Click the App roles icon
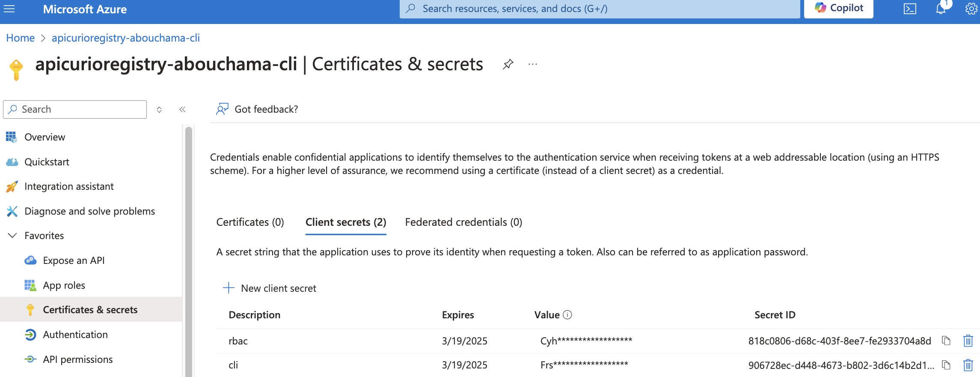The width and height of the screenshot is (980, 377). pos(30,285)
